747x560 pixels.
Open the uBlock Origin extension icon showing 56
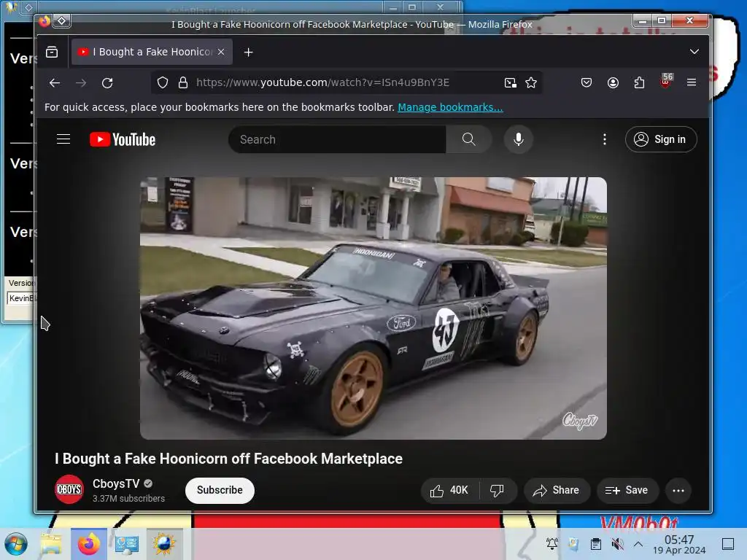point(665,82)
